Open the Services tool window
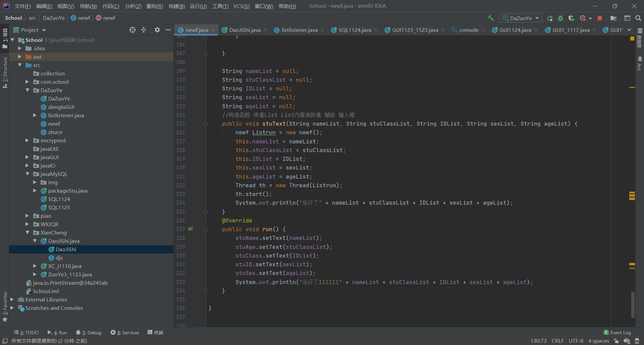This screenshot has height=345, width=644. [x=125, y=333]
